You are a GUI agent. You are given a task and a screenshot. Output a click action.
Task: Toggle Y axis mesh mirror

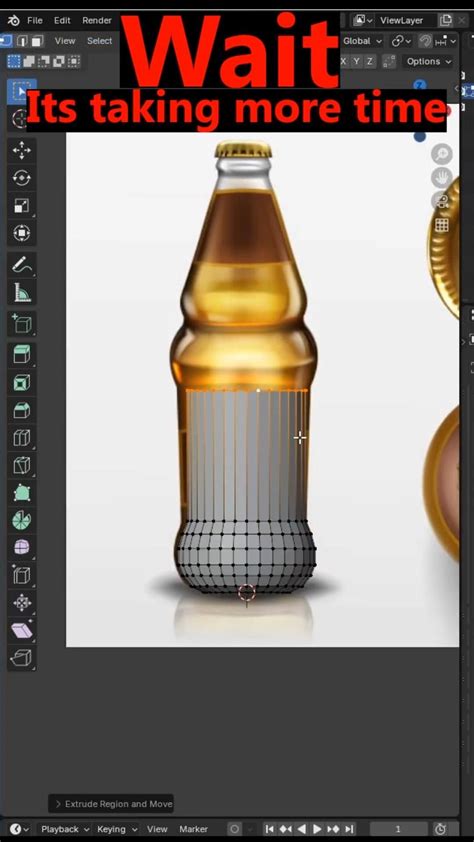tap(356, 61)
